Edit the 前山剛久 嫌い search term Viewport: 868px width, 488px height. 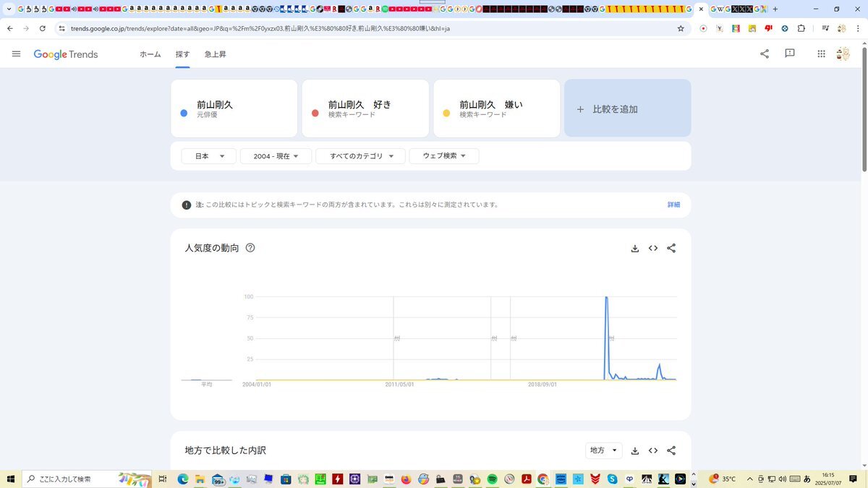point(497,108)
